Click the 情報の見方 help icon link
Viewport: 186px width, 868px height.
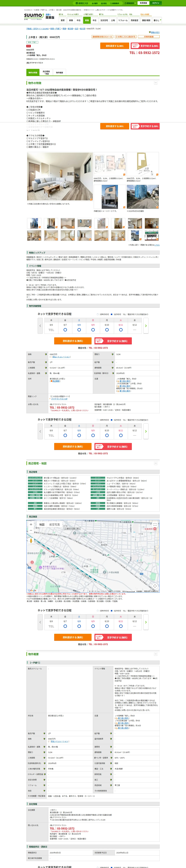pos(154,32)
